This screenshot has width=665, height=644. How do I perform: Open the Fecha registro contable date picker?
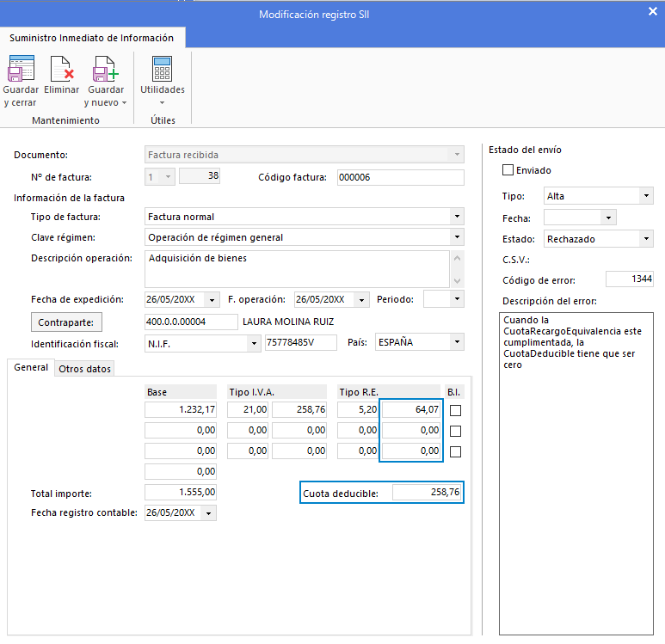tap(209, 513)
